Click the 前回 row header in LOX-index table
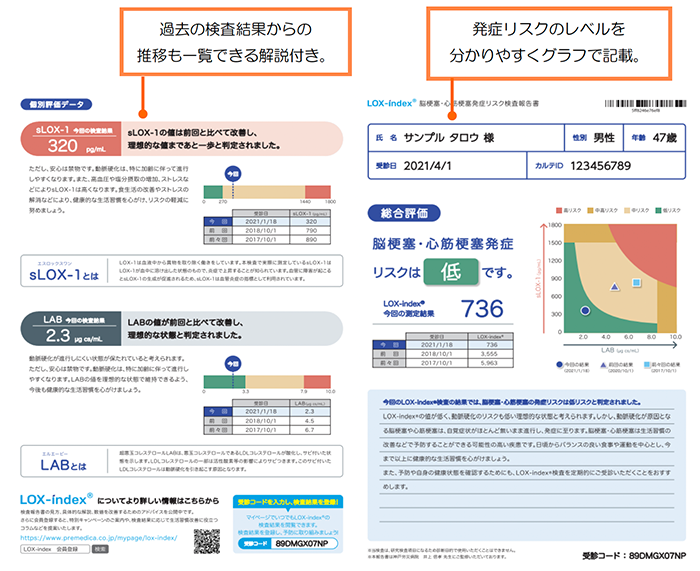The width and height of the screenshot is (700, 571). tap(389, 354)
